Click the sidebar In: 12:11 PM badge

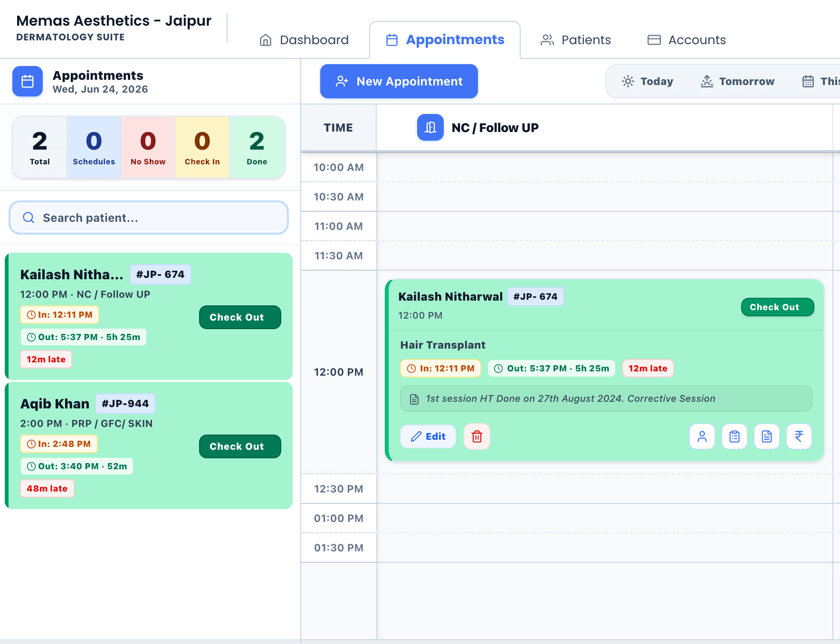pyautogui.click(x=60, y=315)
